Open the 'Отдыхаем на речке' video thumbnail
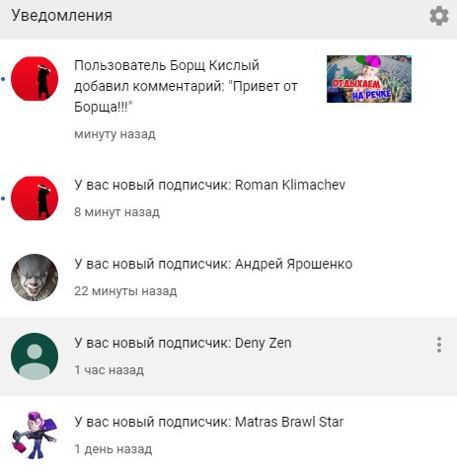The height and width of the screenshot is (476, 457). 369,79
